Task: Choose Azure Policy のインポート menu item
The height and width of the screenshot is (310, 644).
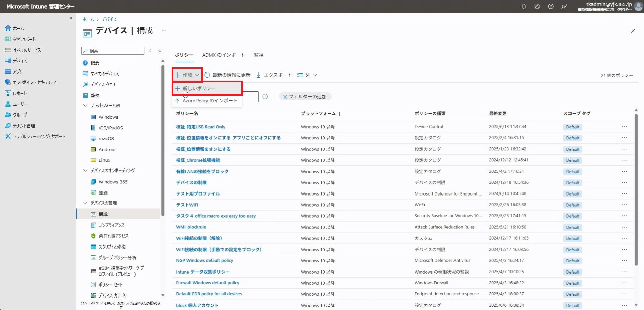Action: [x=210, y=101]
